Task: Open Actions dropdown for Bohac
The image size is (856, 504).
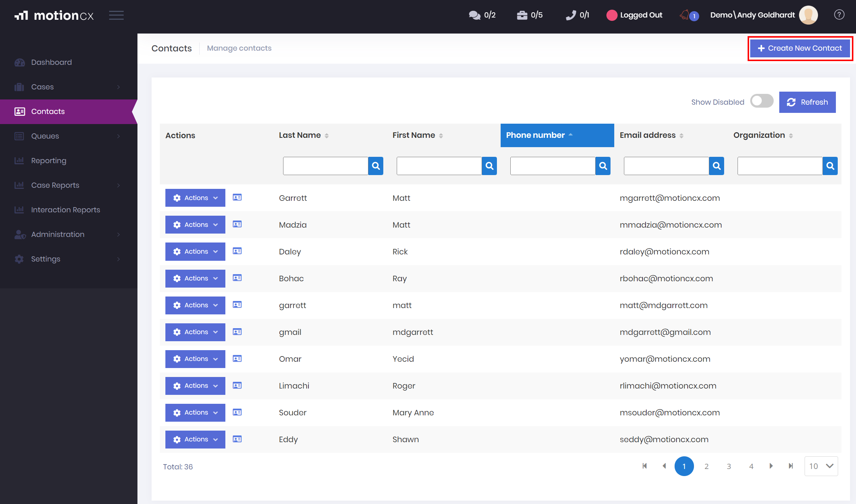Action: (x=195, y=278)
